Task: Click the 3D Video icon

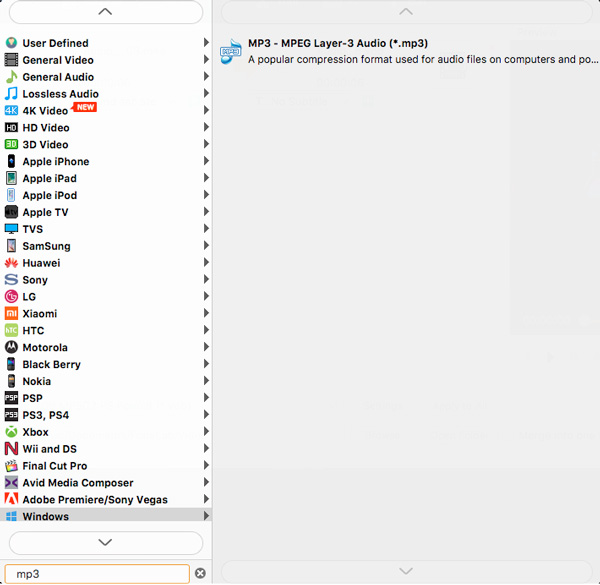Action: click(11, 144)
